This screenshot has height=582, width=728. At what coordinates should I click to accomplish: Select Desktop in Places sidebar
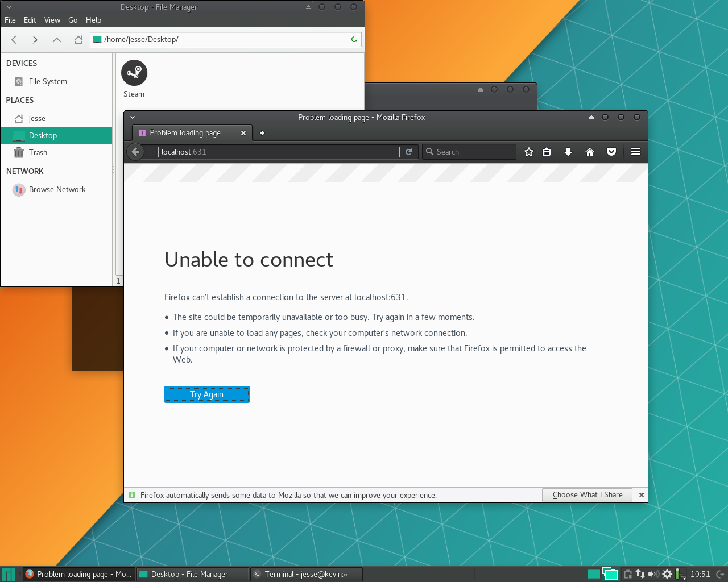click(x=57, y=136)
